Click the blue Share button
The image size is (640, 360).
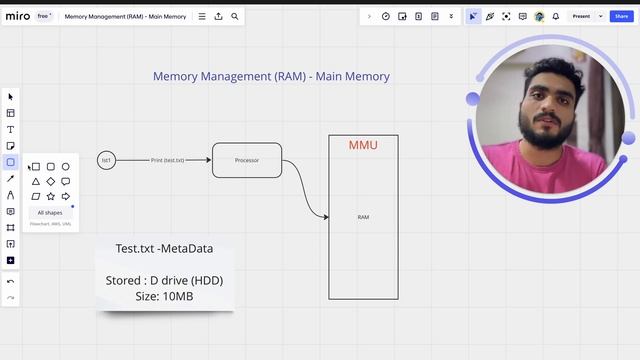click(x=622, y=16)
